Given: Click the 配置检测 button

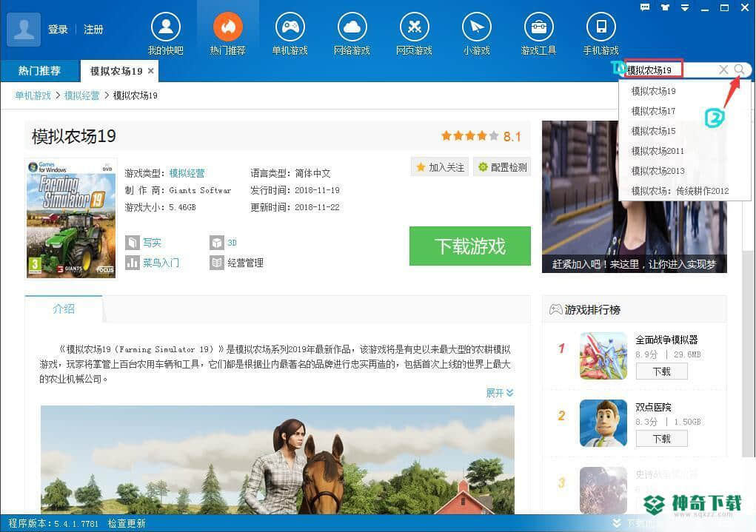Looking at the screenshot, I should 502,167.
